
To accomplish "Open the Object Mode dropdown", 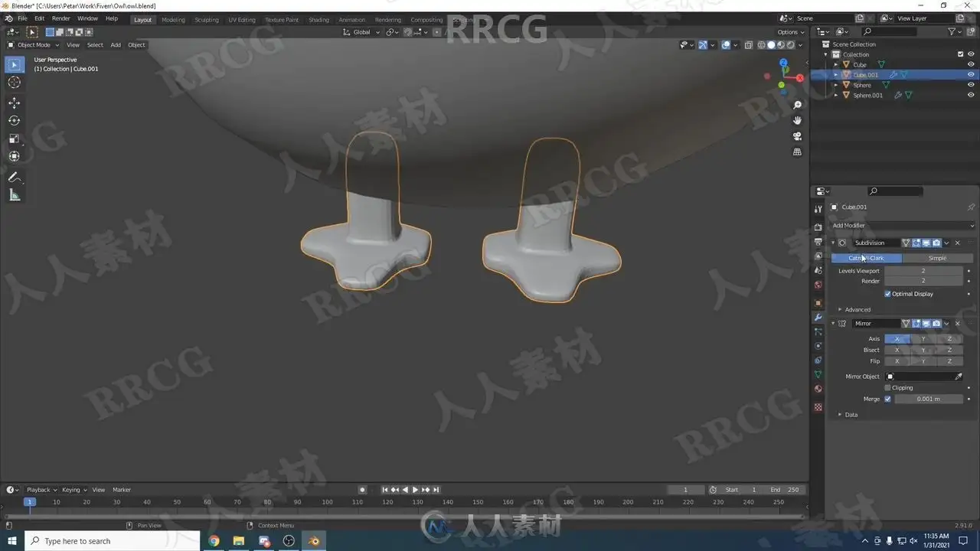I will (x=34, y=45).
